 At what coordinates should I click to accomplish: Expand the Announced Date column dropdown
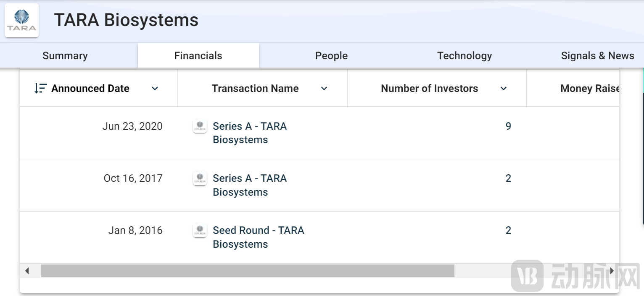155,89
